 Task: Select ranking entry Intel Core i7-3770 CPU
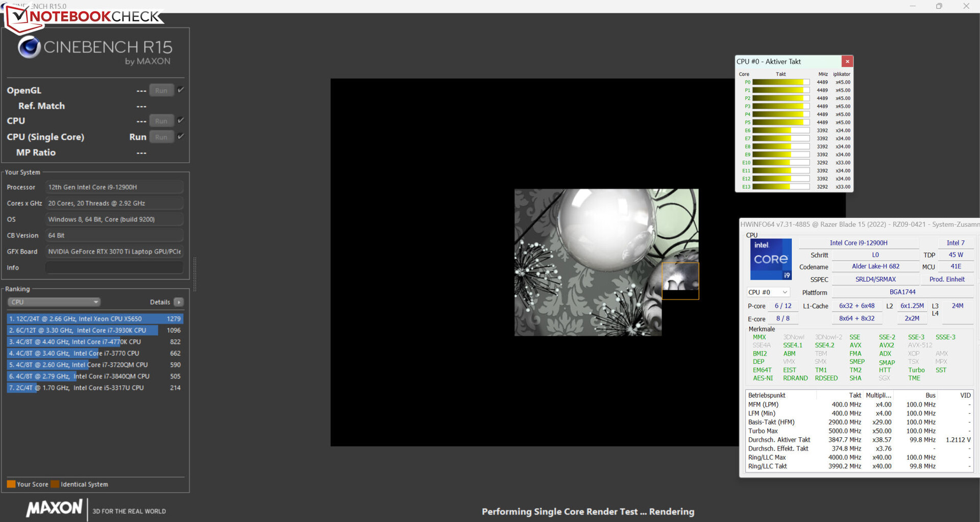(x=95, y=353)
